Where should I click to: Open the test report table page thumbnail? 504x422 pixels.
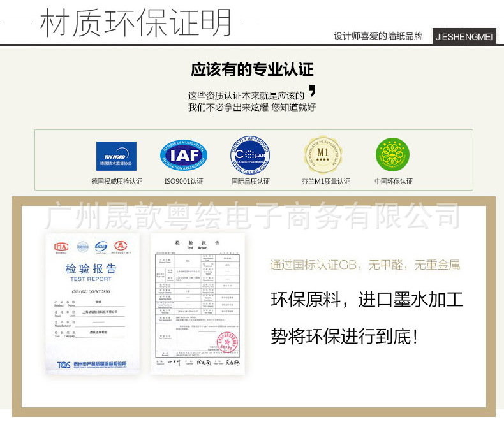point(198,304)
